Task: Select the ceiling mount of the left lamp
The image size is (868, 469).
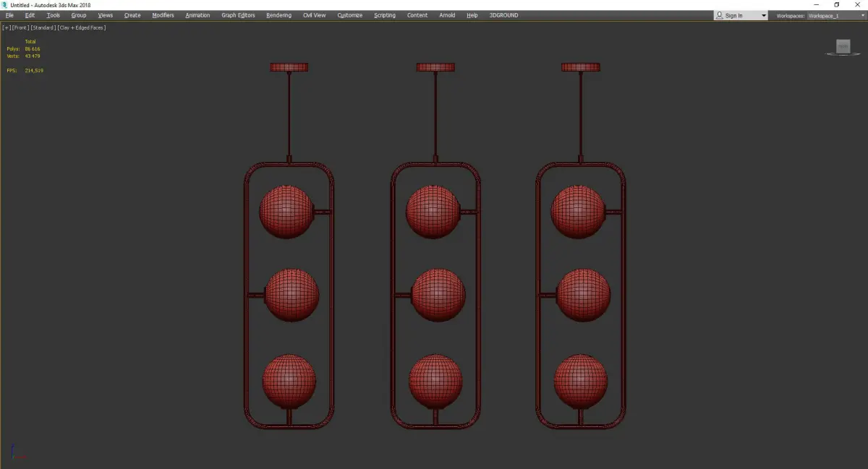Action: pyautogui.click(x=289, y=67)
